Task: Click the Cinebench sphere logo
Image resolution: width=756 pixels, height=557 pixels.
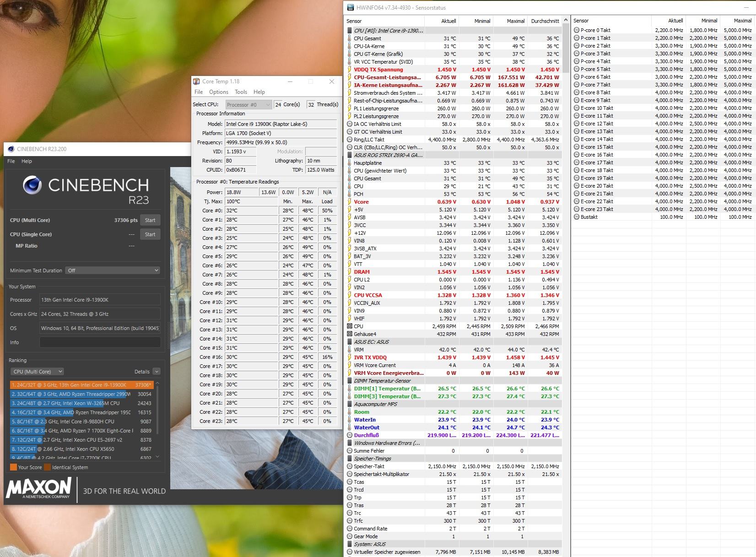Action: [x=32, y=185]
